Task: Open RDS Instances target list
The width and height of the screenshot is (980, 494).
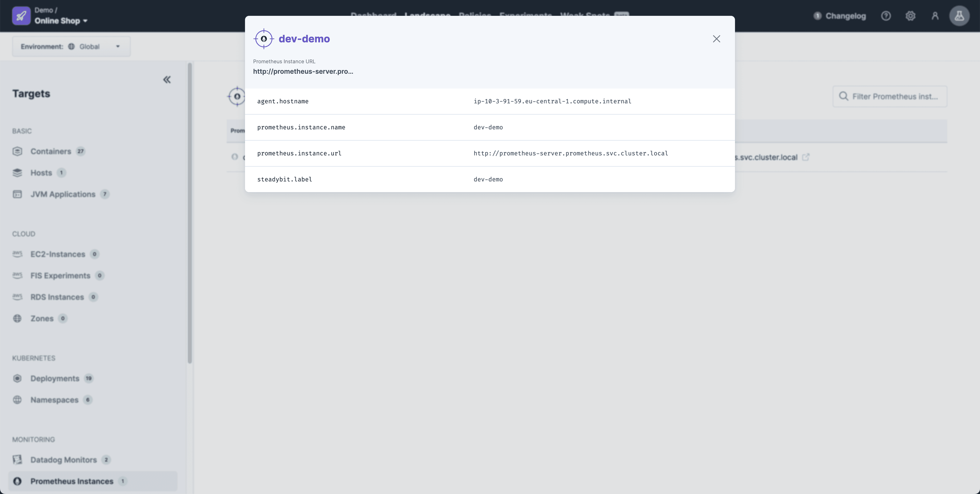Action: (57, 297)
